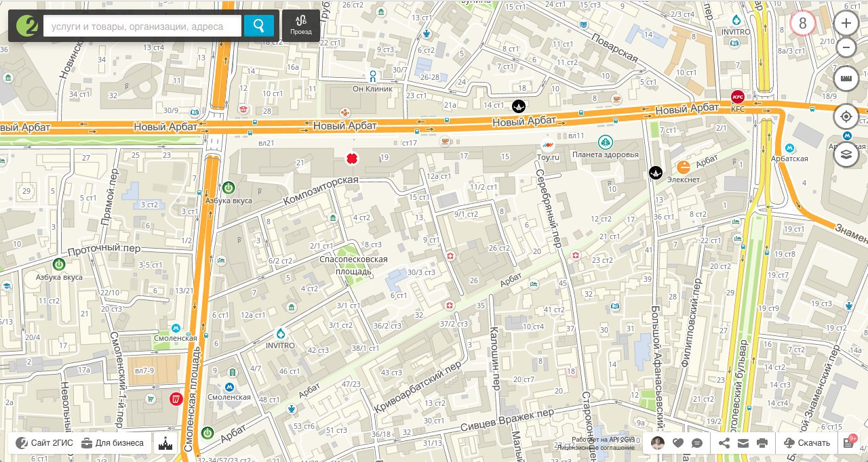This screenshot has height=462, width=868.
Task: Zoom out with the minus button
Action: (846, 47)
